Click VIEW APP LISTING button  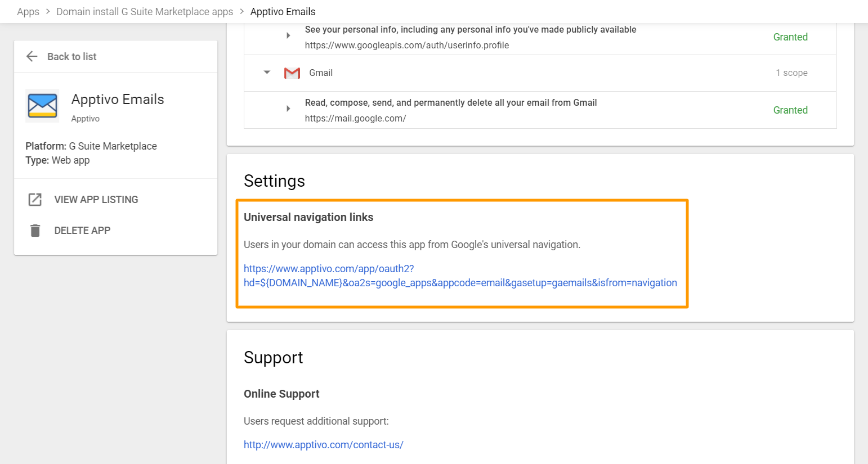pyautogui.click(x=96, y=200)
